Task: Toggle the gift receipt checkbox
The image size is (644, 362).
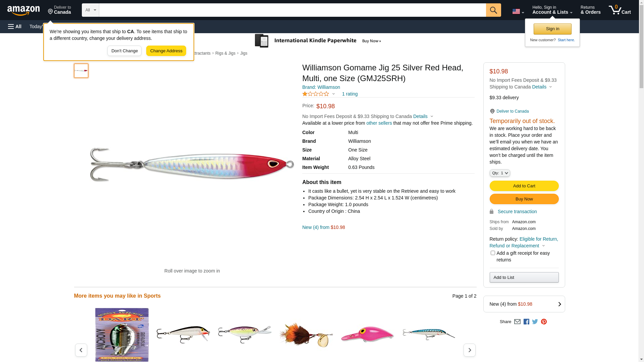Action: tap(492, 253)
